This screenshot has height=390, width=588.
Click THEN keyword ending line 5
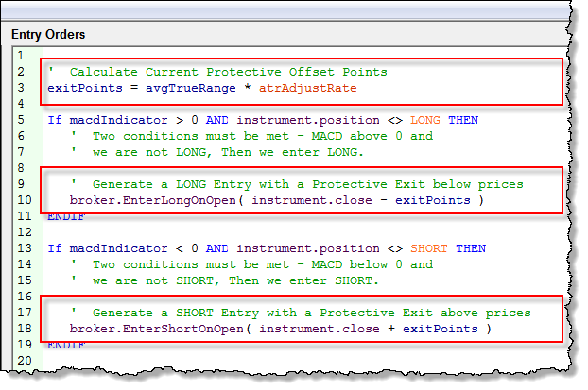point(463,120)
